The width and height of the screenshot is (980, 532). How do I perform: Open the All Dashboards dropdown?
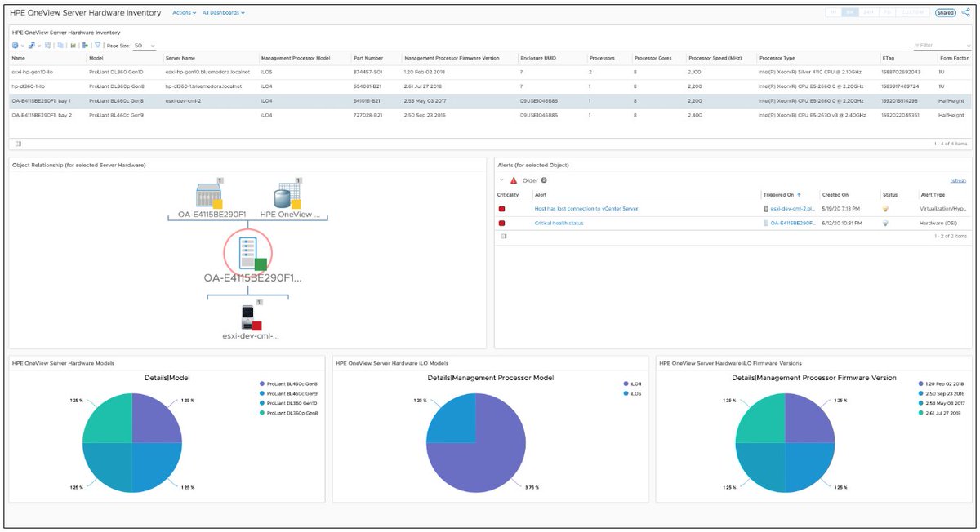[x=224, y=13]
